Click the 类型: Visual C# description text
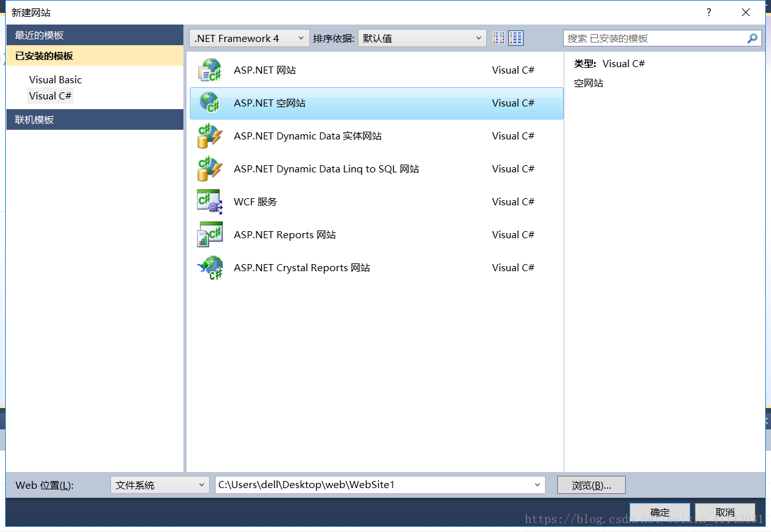Viewport: 771px width, 532px height. click(x=609, y=63)
